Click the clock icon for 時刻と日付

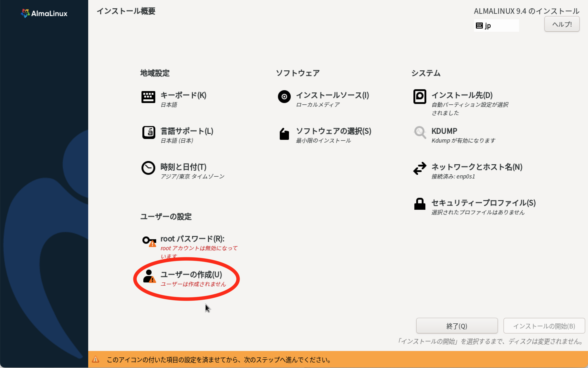(148, 168)
